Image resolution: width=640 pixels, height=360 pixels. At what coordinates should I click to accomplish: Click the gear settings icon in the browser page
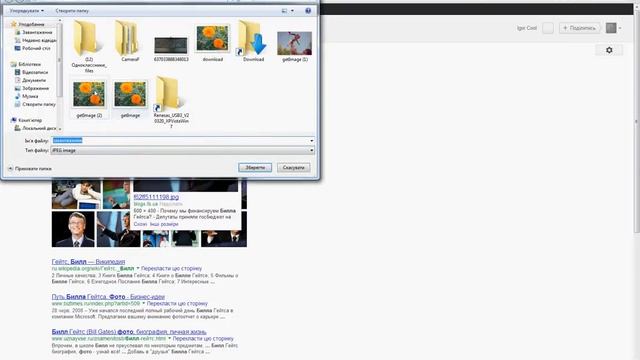(609, 50)
